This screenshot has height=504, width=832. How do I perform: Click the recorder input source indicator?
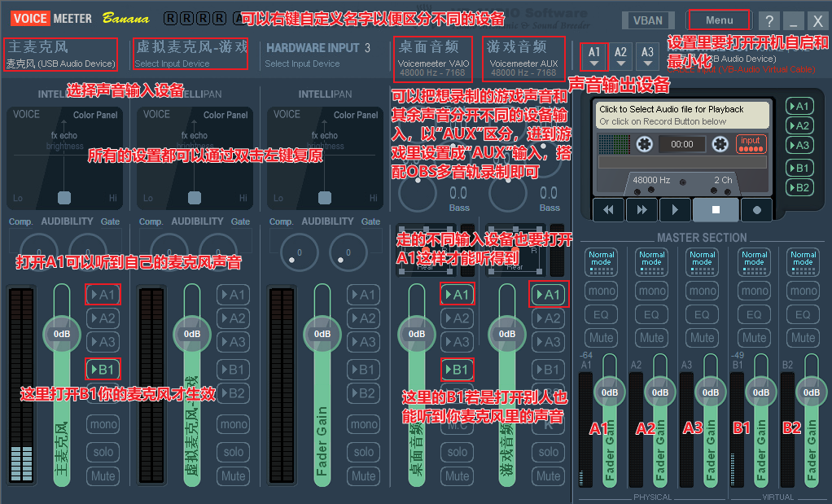pos(750,144)
